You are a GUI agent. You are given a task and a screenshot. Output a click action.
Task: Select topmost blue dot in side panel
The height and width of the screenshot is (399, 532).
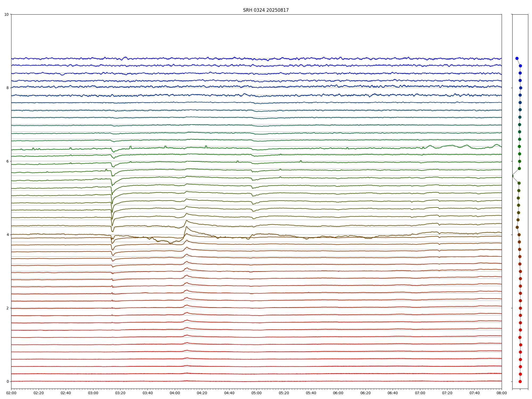tap(517, 58)
